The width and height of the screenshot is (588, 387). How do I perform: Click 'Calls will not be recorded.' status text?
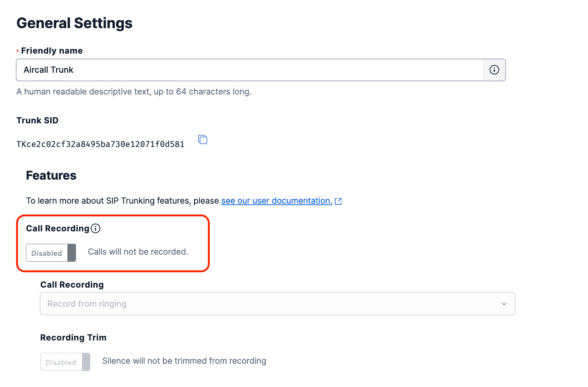point(138,252)
